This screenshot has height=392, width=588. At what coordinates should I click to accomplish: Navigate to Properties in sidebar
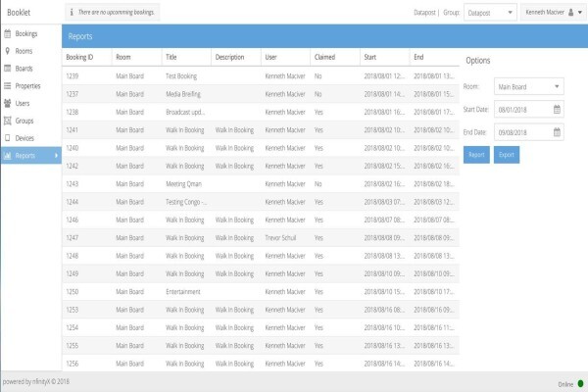(31, 86)
